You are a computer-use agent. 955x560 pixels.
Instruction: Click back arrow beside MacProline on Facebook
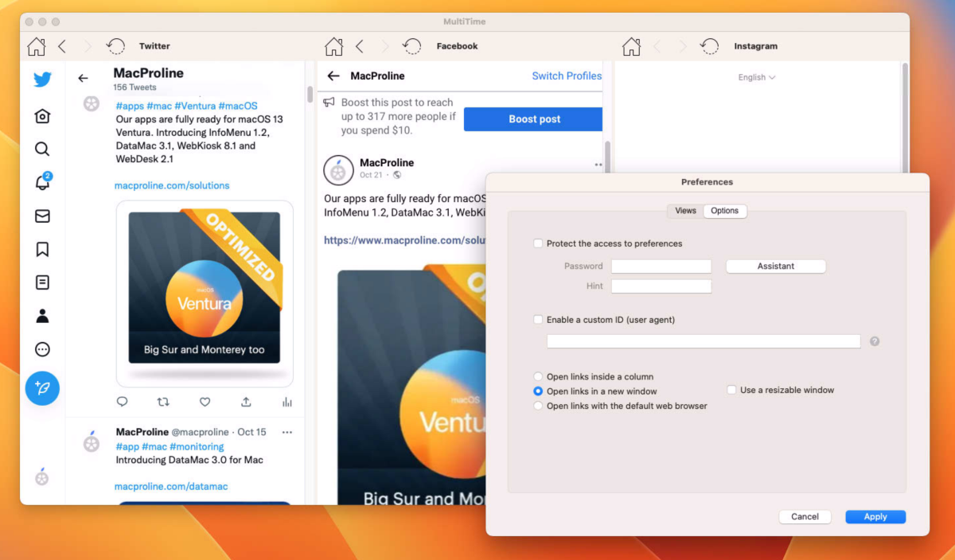coord(333,76)
